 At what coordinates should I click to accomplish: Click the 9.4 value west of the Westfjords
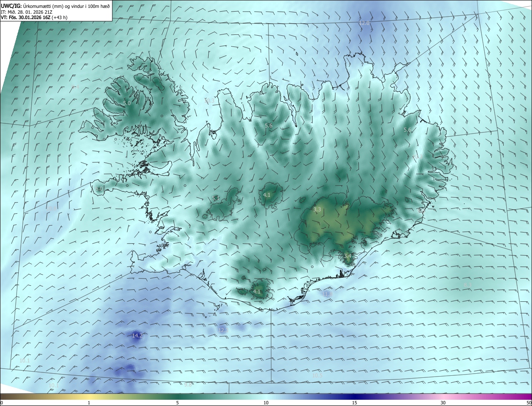pos(75,87)
